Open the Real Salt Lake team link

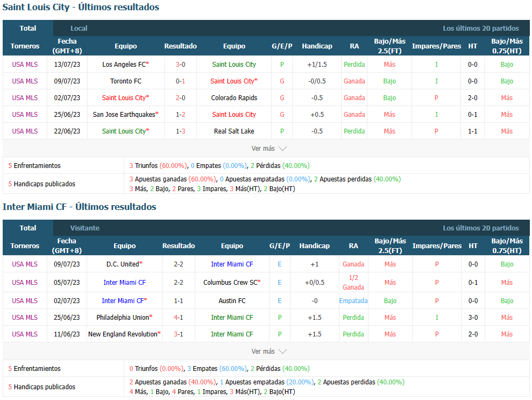[234, 131]
